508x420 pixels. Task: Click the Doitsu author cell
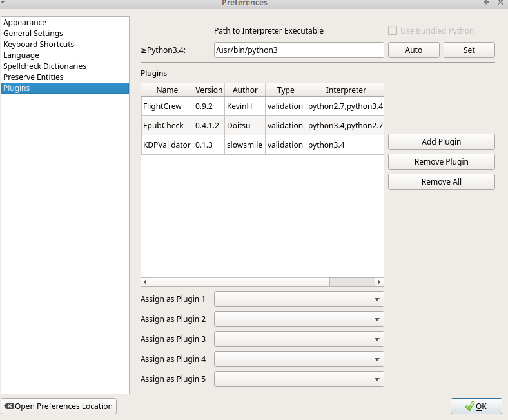pyautogui.click(x=245, y=126)
